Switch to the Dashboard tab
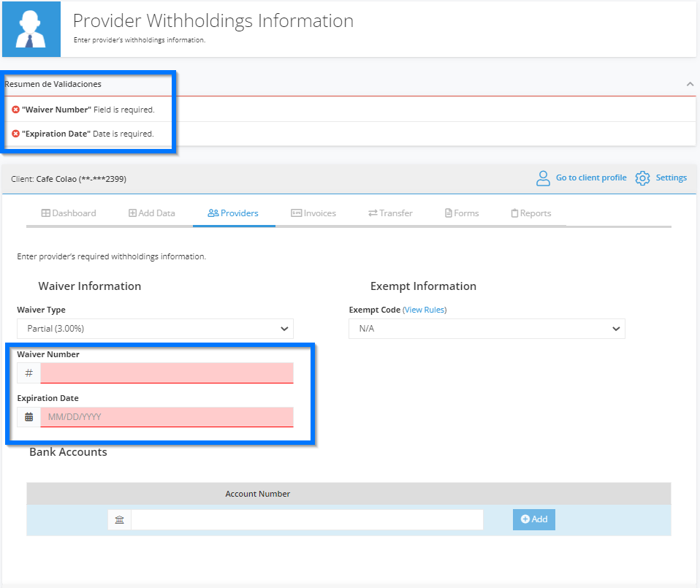 [69, 213]
